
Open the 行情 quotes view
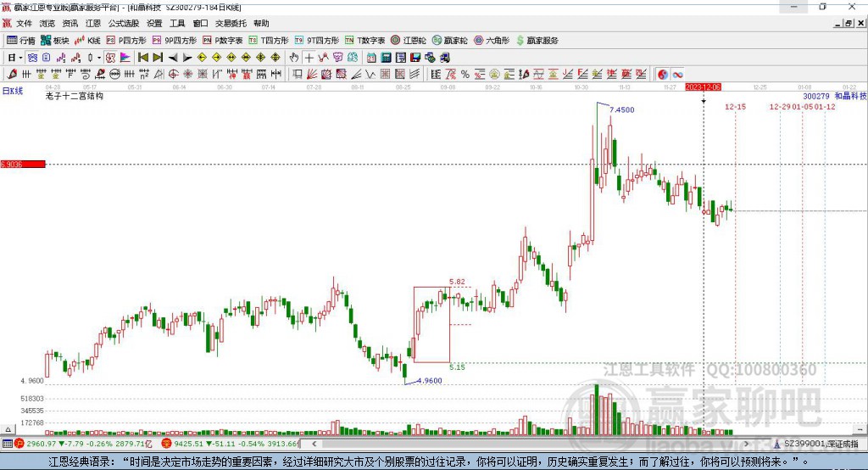[21, 41]
